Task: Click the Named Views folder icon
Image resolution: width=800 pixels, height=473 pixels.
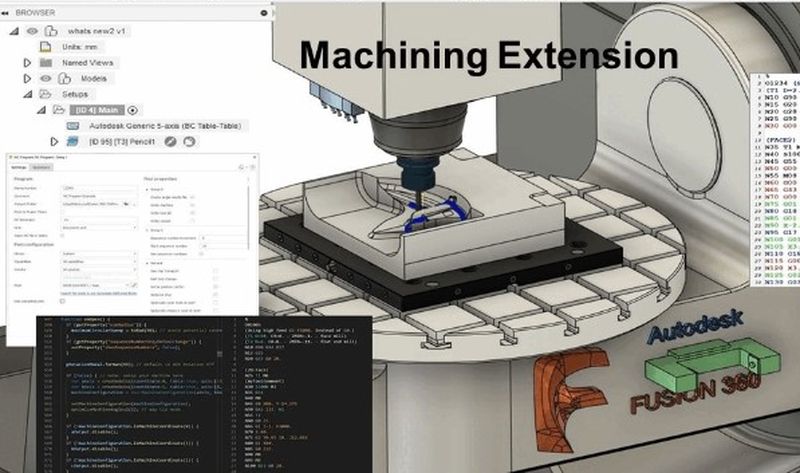Action: 46,63
